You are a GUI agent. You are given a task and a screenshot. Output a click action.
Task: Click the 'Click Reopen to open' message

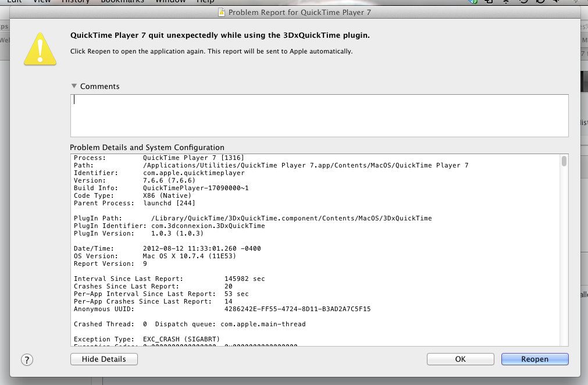211,51
